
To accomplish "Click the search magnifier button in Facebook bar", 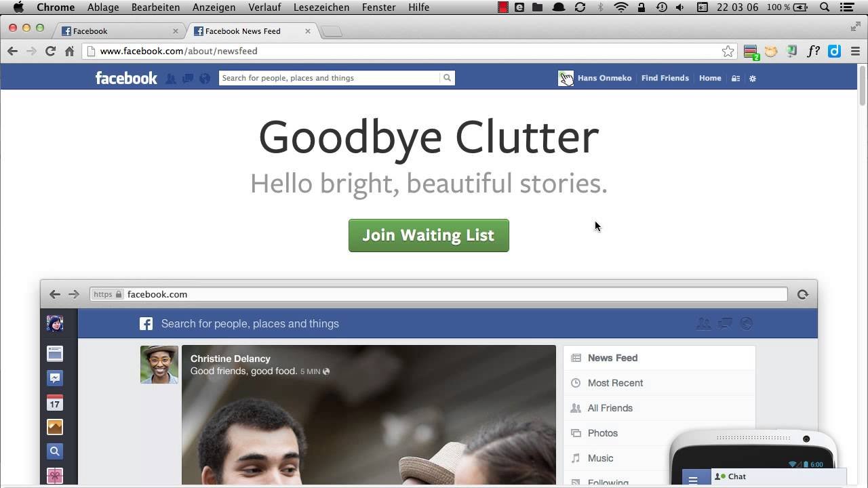I will (x=447, y=78).
